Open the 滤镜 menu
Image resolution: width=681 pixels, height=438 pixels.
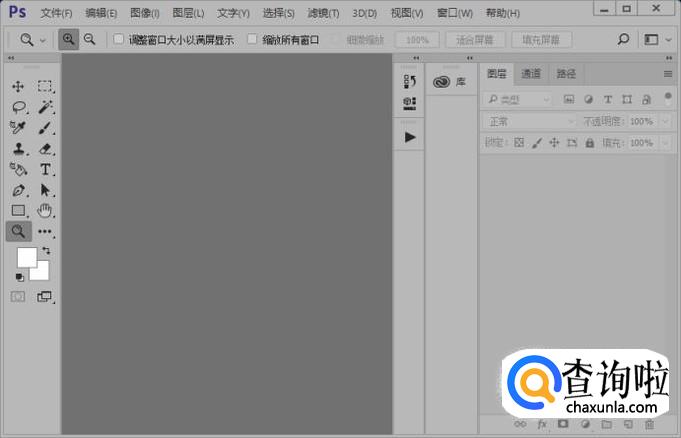click(323, 13)
